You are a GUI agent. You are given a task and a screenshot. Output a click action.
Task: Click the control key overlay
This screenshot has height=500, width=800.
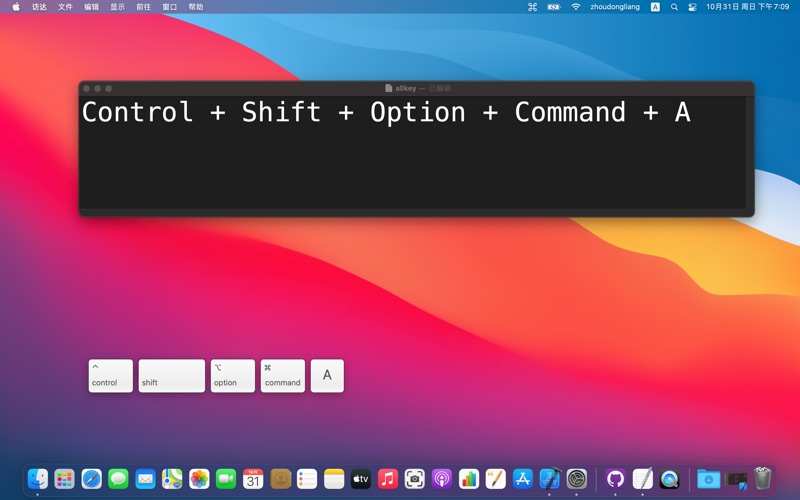[110, 376]
